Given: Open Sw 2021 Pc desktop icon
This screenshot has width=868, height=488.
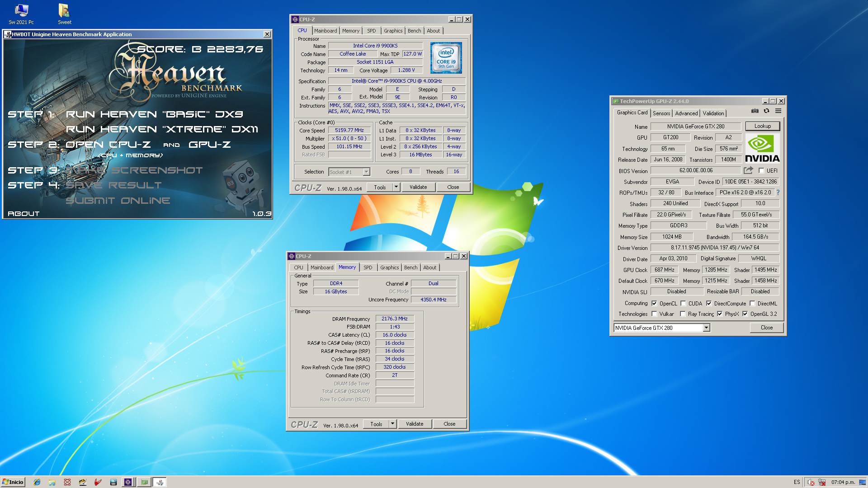Looking at the screenshot, I should pyautogui.click(x=21, y=14).
